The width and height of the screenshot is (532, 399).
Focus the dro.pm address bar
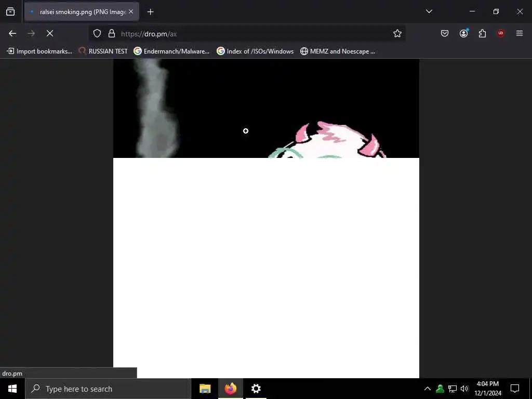(247, 34)
